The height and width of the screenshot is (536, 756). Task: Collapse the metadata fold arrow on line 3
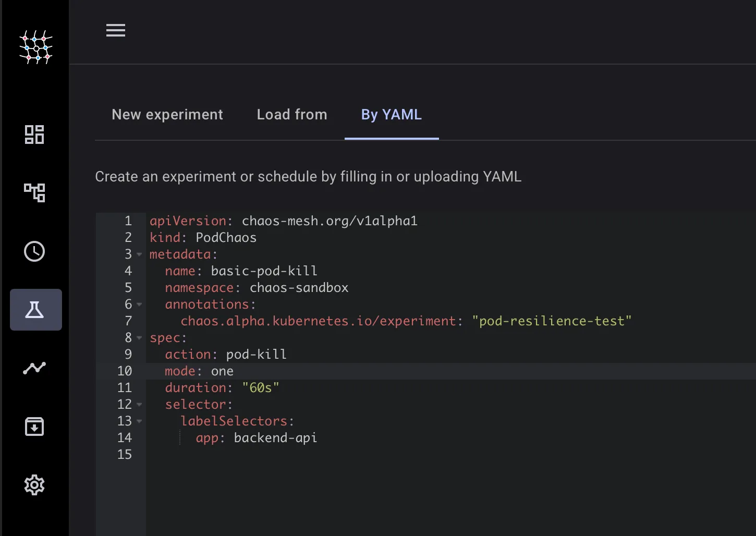point(139,254)
